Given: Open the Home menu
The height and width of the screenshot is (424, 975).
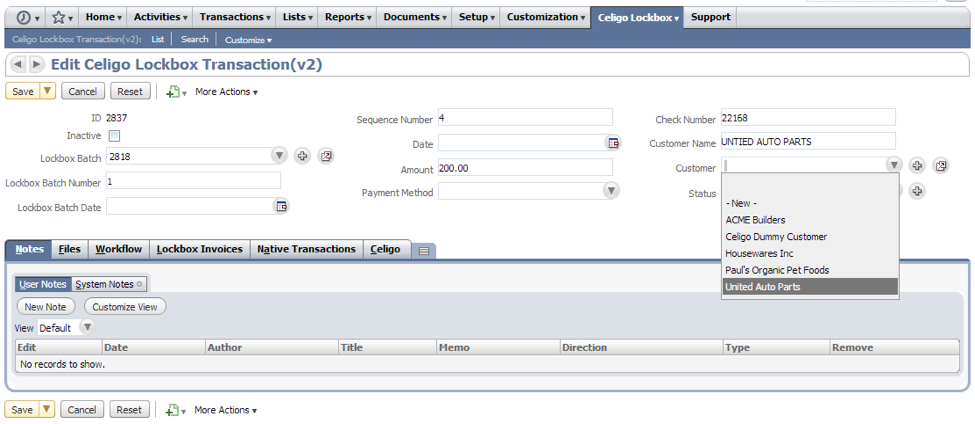Looking at the screenshot, I should click(x=103, y=17).
